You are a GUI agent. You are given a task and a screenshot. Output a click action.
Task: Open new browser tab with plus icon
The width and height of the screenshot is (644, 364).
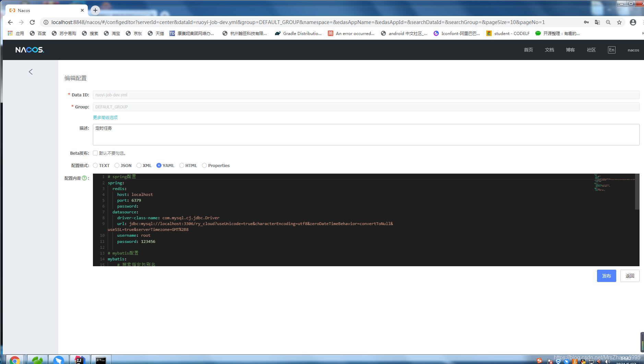[95, 10]
